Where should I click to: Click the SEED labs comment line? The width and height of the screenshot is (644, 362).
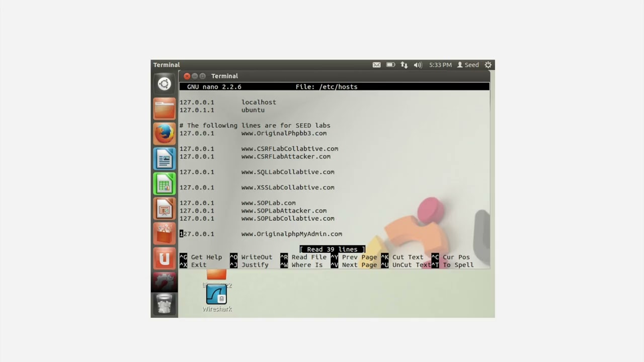(x=255, y=126)
